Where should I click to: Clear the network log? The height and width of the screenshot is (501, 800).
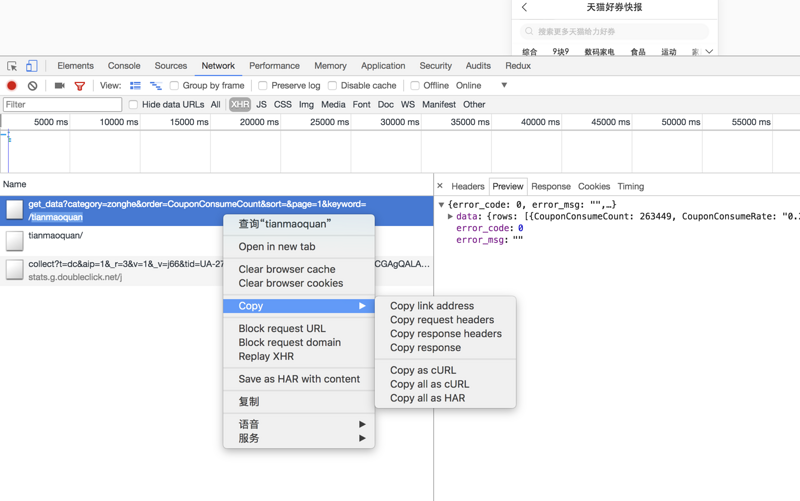(x=33, y=86)
